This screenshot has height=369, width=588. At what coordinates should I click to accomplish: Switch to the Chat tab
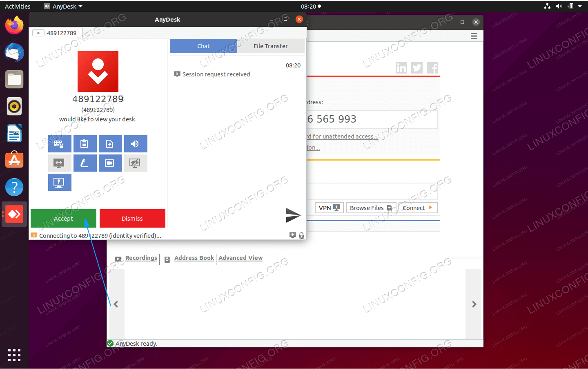point(203,46)
